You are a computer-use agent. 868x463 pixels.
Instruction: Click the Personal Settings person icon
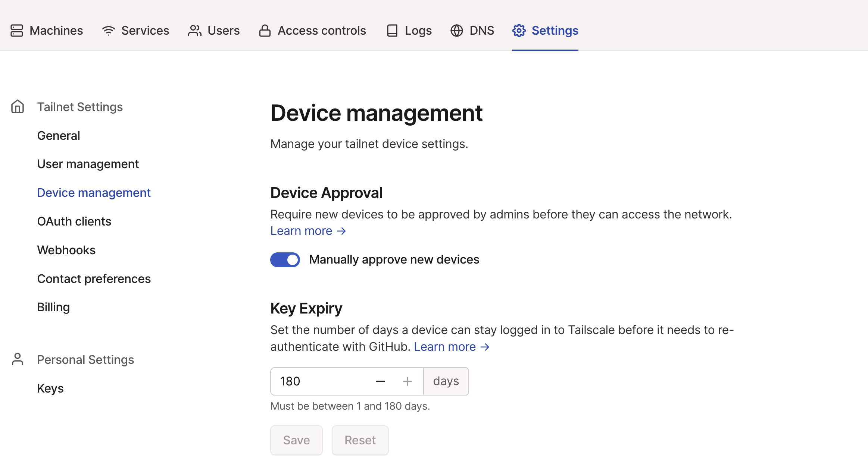point(18,359)
